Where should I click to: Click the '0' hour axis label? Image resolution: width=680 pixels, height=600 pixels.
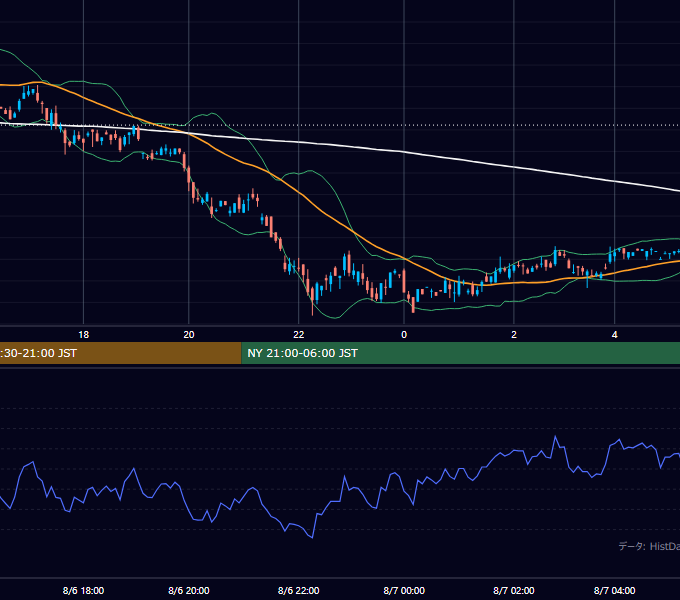(x=404, y=335)
